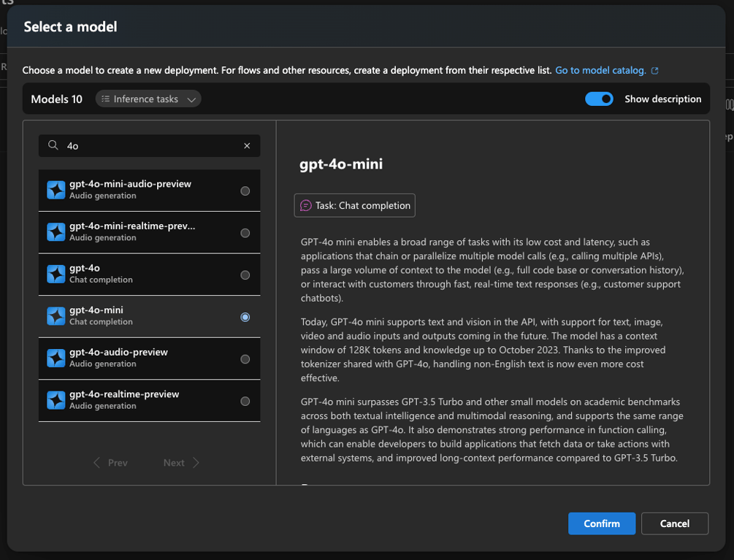This screenshot has height=560, width=734.
Task: Select the gpt-4o-mini-audio-preview radio button
Action: [x=245, y=191]
